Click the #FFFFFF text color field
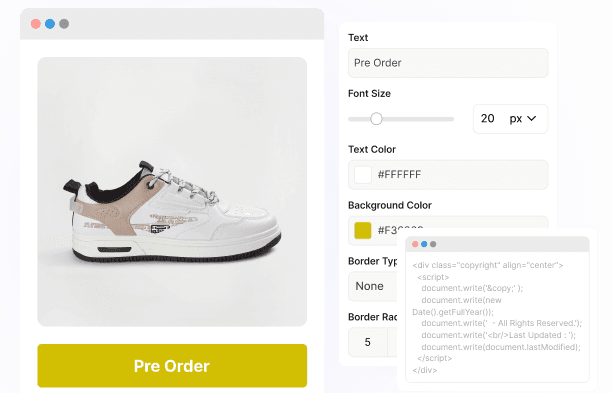Image resolution: width=613 pixels, height=393 pixels. tap(448, 174)
